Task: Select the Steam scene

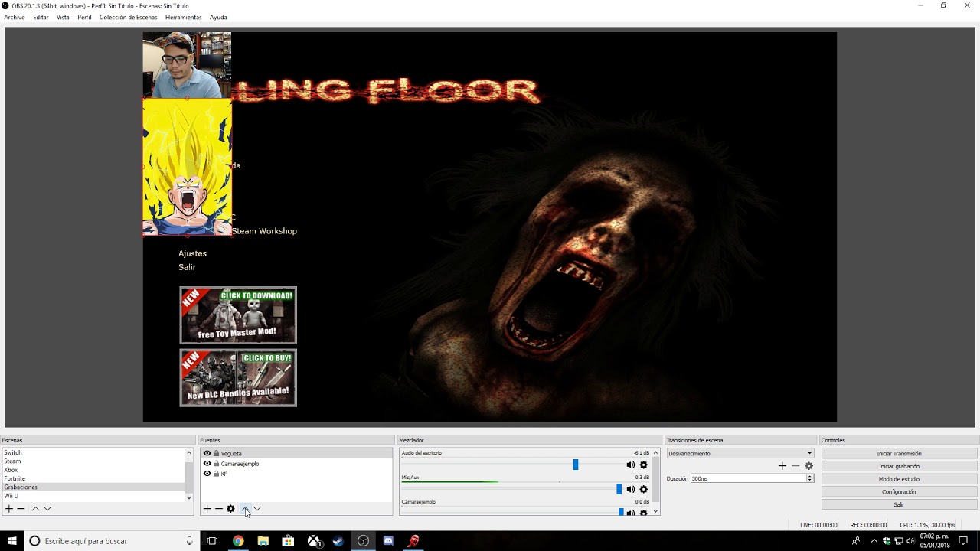Action: [x=93, y=461]
